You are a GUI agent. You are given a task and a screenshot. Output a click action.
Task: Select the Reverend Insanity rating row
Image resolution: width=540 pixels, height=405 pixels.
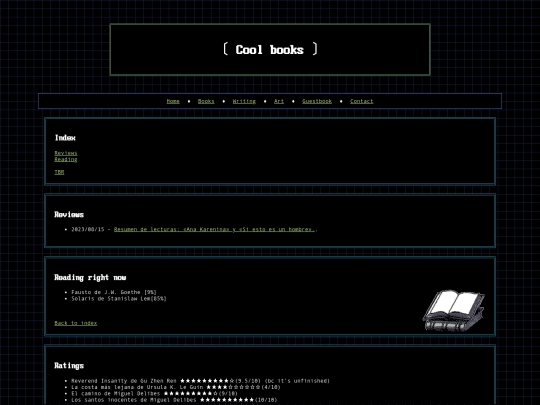pos(200,381)
